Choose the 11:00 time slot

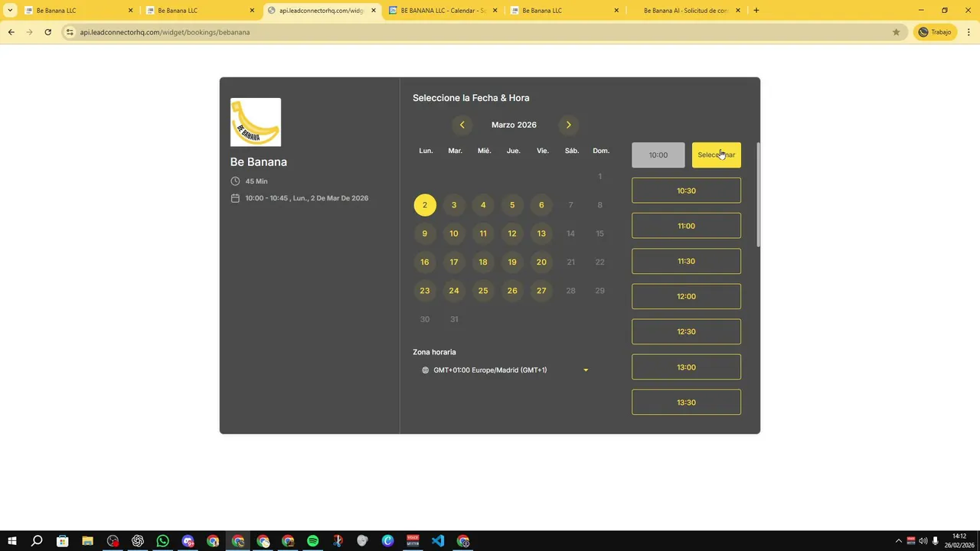coord(686,226)
